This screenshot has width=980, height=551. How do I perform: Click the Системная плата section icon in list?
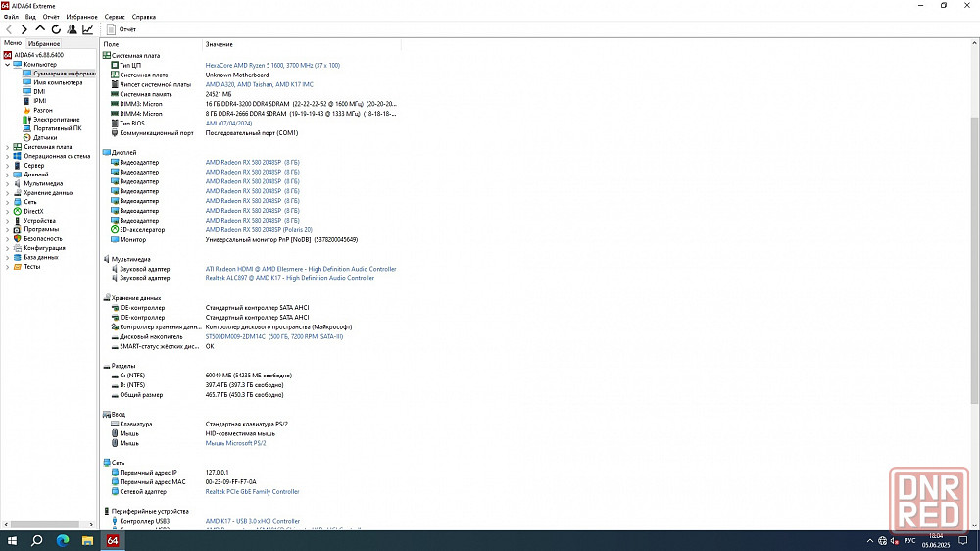106,55
